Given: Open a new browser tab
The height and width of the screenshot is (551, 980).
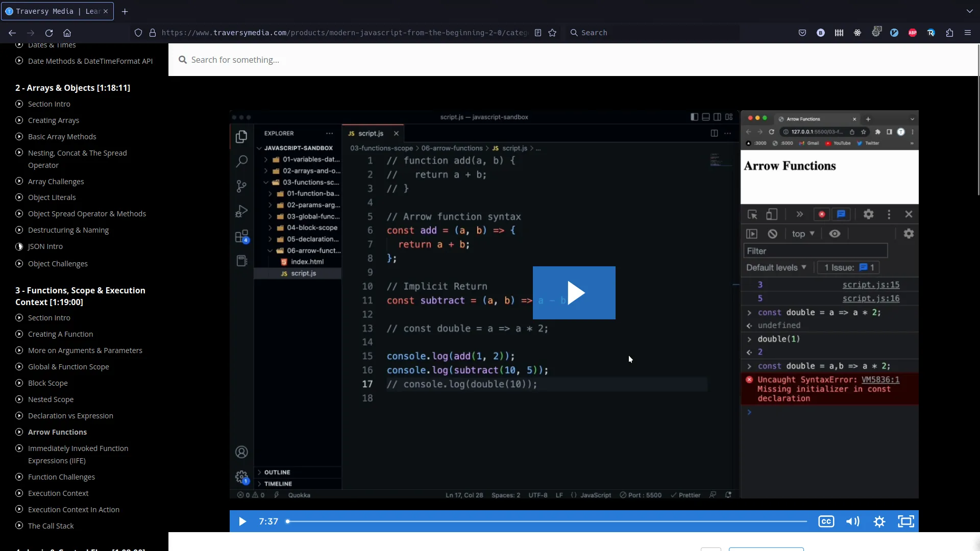Looking at the screenshot, I should pos(125,11).
